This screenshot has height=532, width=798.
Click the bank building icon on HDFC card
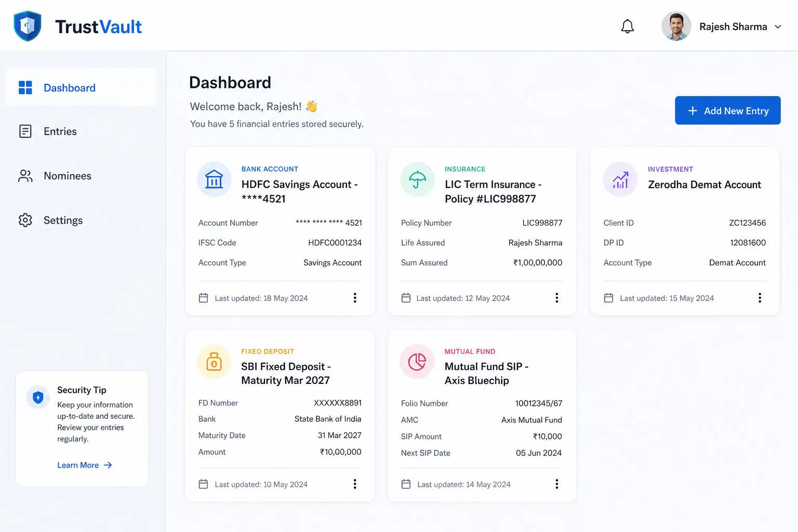click(214, 179)
